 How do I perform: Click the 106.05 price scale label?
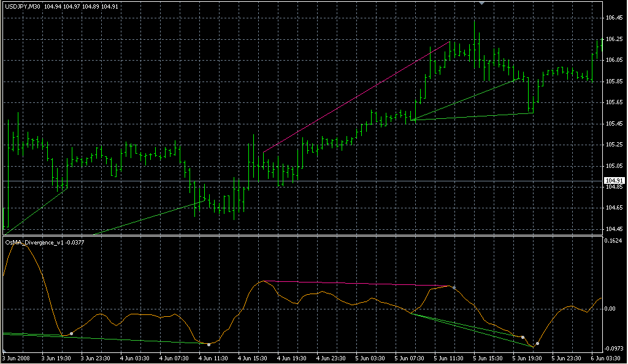[x=615, y=60]
